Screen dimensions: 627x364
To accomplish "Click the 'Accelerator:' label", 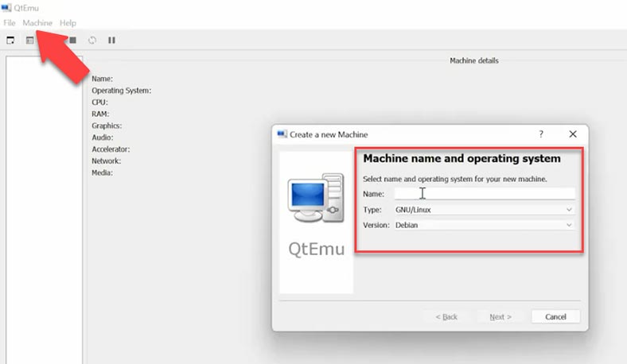I will pos(111,149).
